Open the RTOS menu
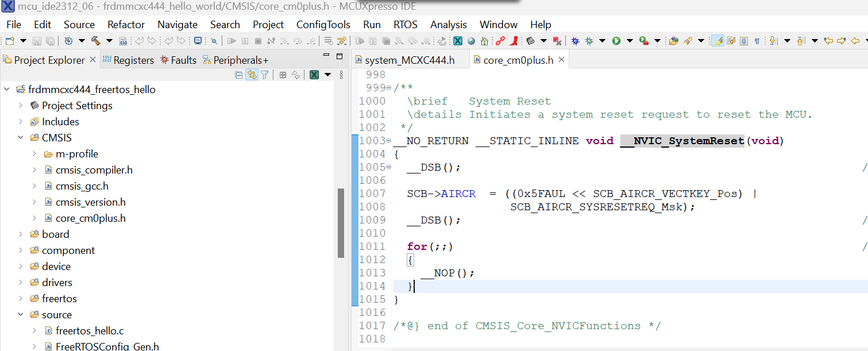Screen dimensions: 868x351 click(x=405, y=24)
